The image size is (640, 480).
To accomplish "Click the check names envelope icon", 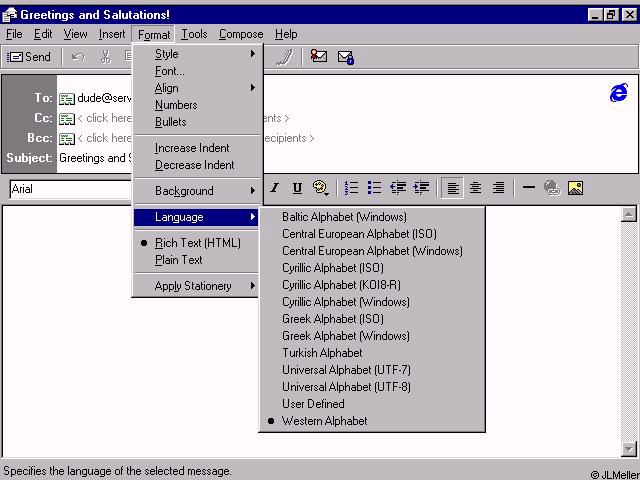I will pyautogui.click(x=319, y=56).
